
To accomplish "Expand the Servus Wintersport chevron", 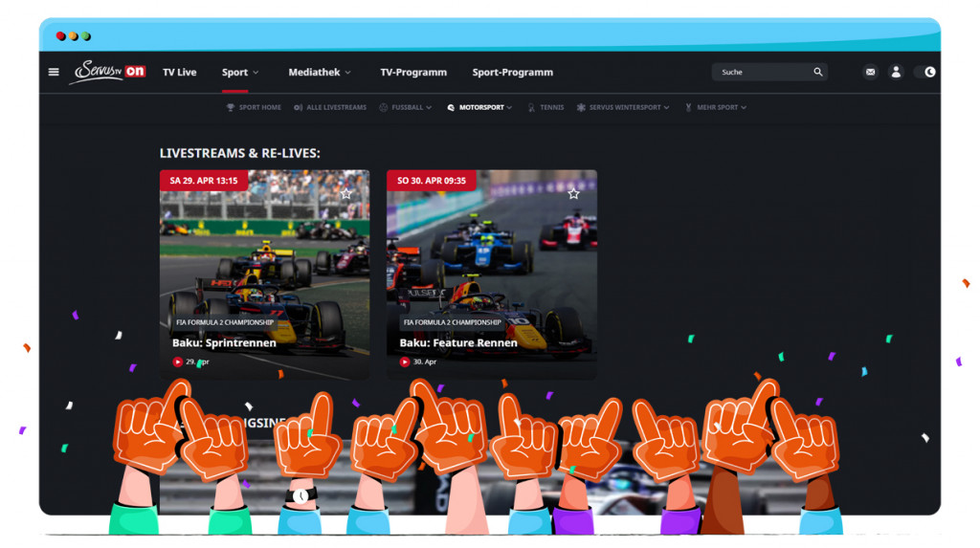I will [666, 107].
